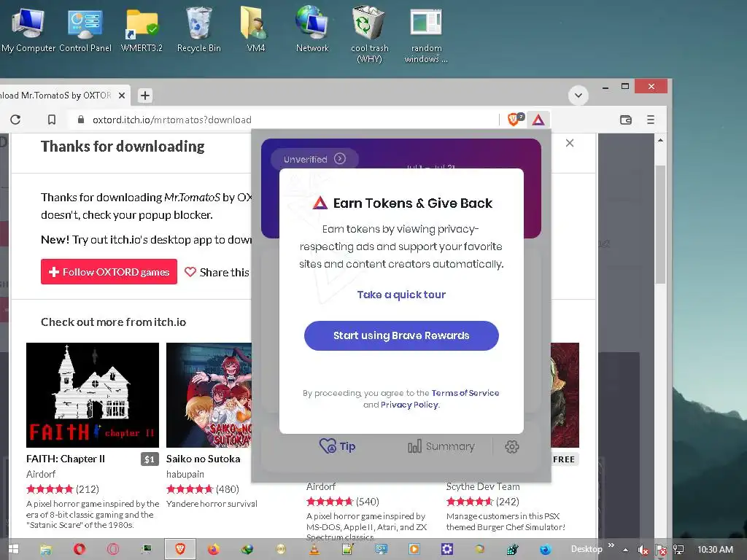The width and height of the screenshot is (747, 560).
Task: Open VLC cone icon in taskbar
Action: (314, 550)
